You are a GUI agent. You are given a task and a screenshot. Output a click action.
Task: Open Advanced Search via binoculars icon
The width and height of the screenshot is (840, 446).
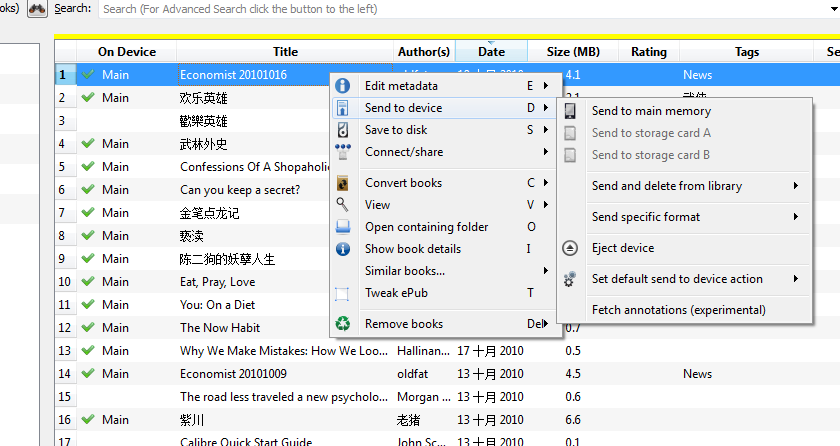(37, 9)
